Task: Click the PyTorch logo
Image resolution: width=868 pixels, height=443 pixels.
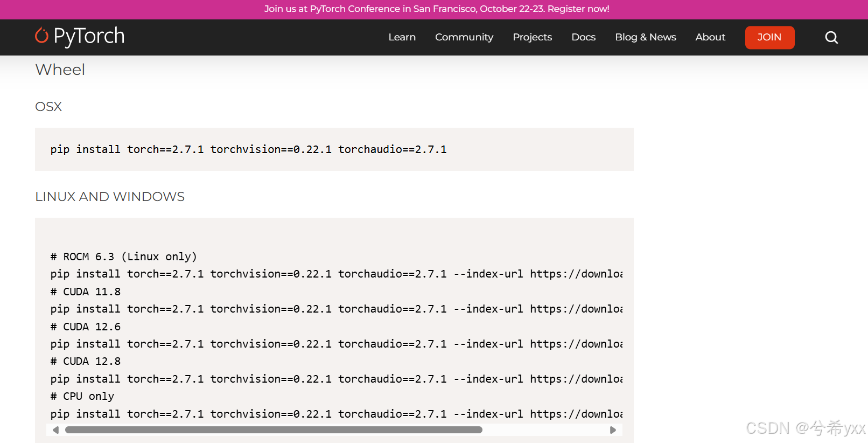Action: click(80, 36)
